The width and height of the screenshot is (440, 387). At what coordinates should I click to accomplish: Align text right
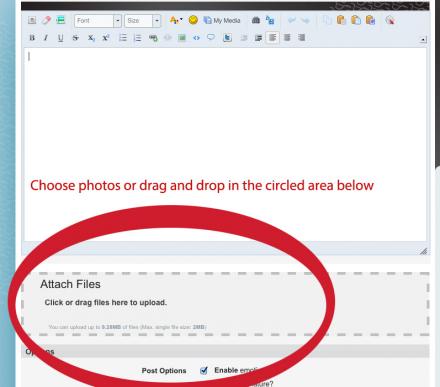pyautogui.click(x=302, y=38)
